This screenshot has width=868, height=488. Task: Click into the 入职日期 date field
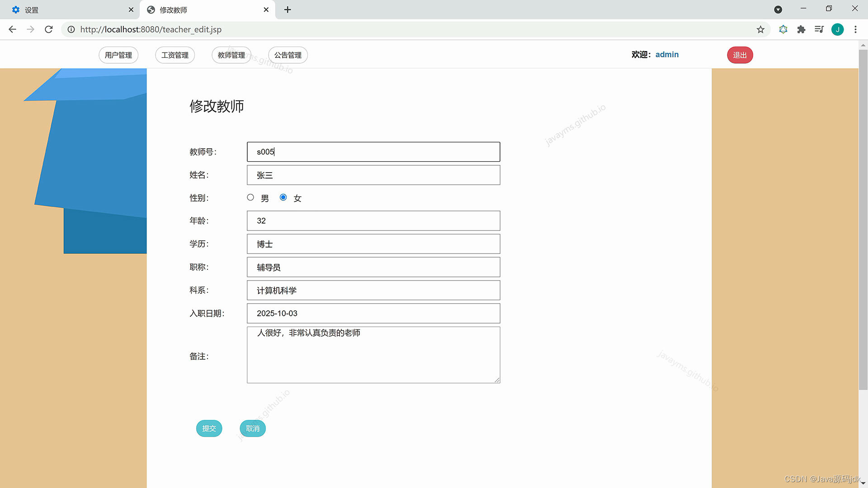click(373, 314)
